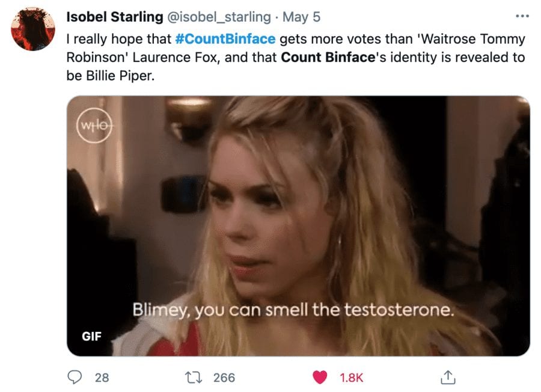This screenshot has width=541, height=392.
Task: Open the three-dot more options menu
Action: click(x=522, y=16)
